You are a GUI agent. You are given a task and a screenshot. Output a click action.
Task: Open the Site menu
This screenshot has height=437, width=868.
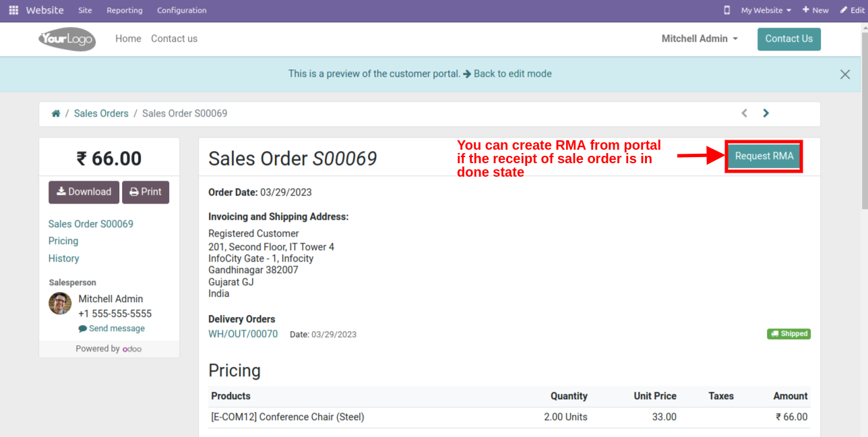click(x=85, y=10)
